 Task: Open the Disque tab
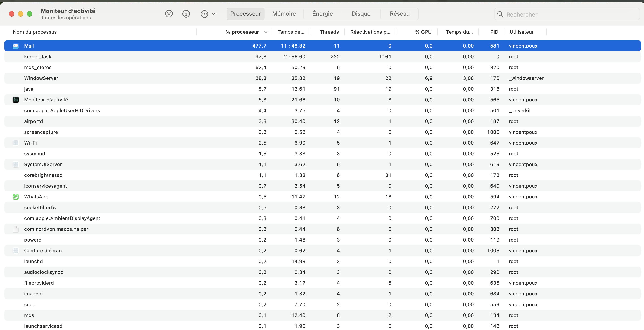[x=361, y=14]
